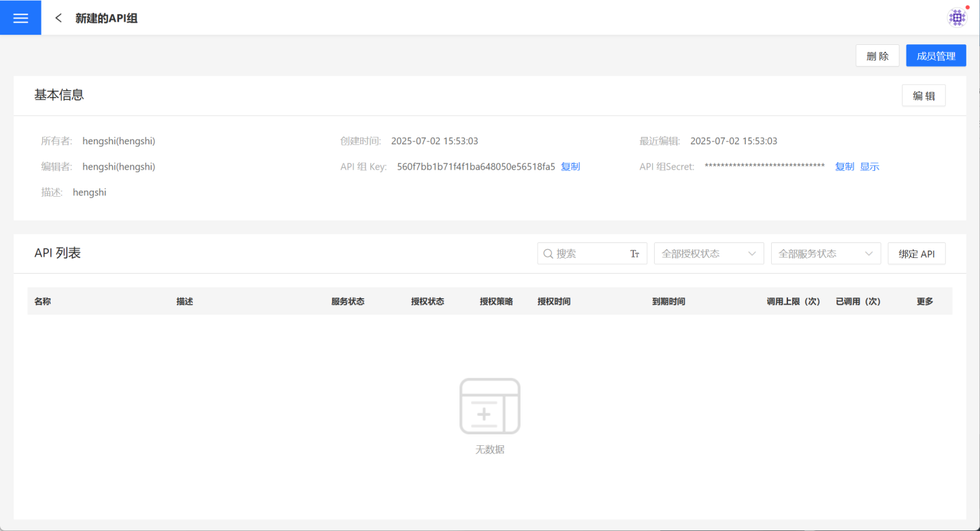Expand the 全部授权状态 dropdown
Screen dimensions: 980x531
[x=708, y=254]
